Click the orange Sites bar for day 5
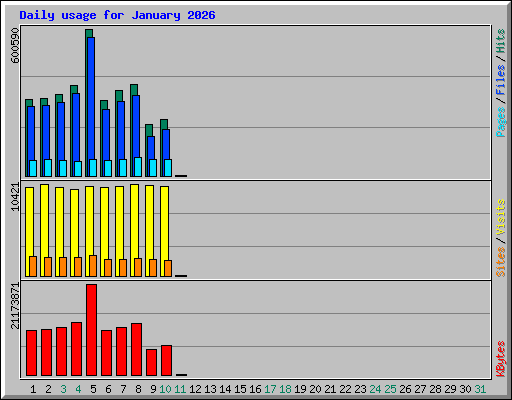Screen dimensions: 512x400 93,266
